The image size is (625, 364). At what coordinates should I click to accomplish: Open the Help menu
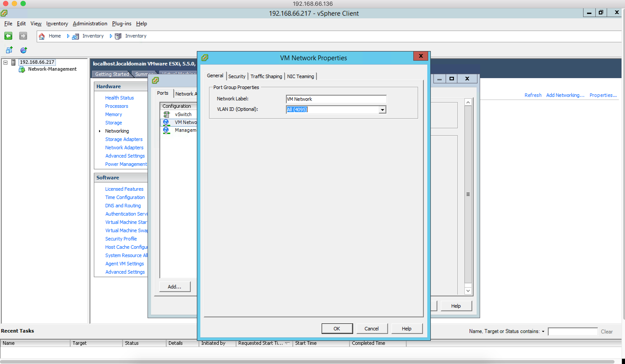(x=141, y=24)
